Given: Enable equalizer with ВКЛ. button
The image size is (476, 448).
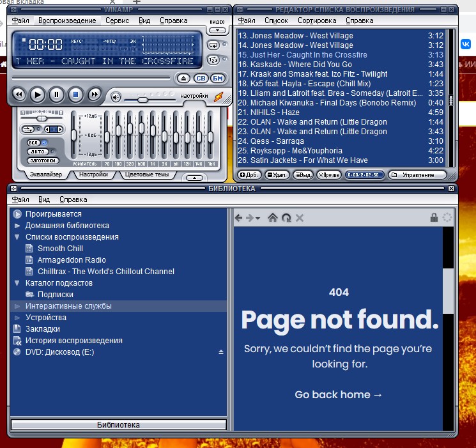Looking at the screenshot, I should pyautogui.click(x=34, y=143).
